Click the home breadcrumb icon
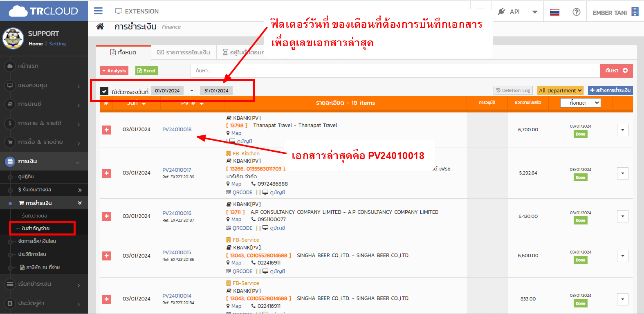The image size is (644, 314). click(100, 27)
